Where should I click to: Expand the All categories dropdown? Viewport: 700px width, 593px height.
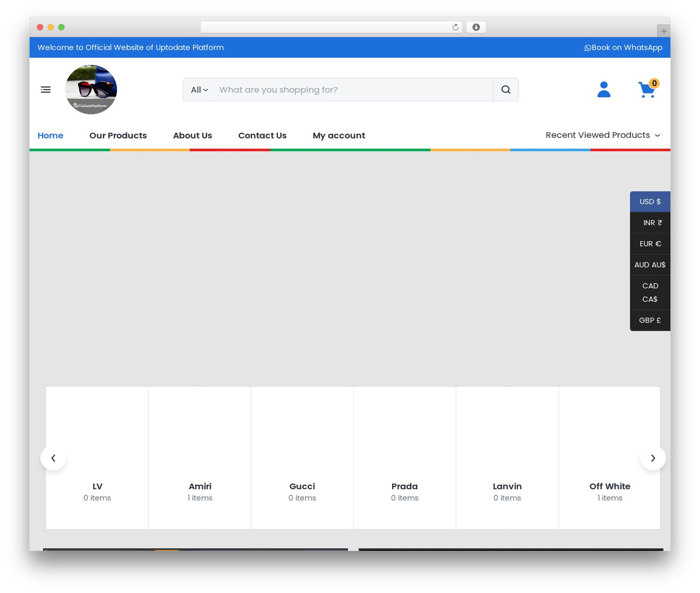(x=199, y=90)
